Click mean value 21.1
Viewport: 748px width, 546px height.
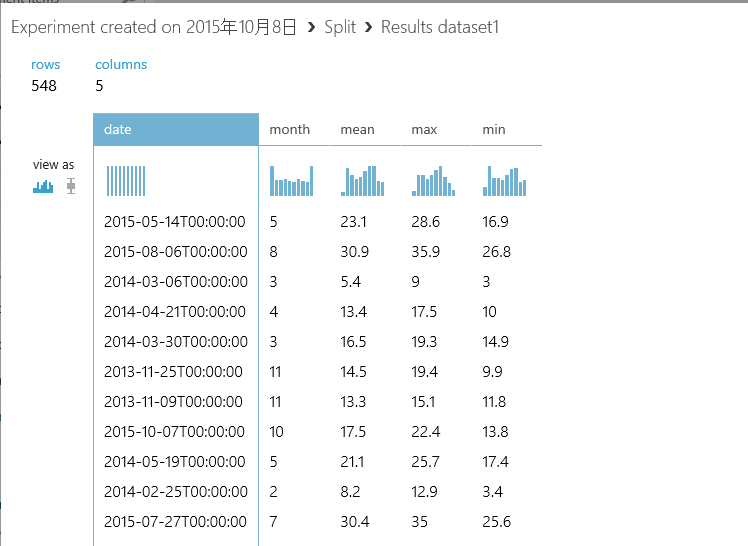[x=352, y=462]
